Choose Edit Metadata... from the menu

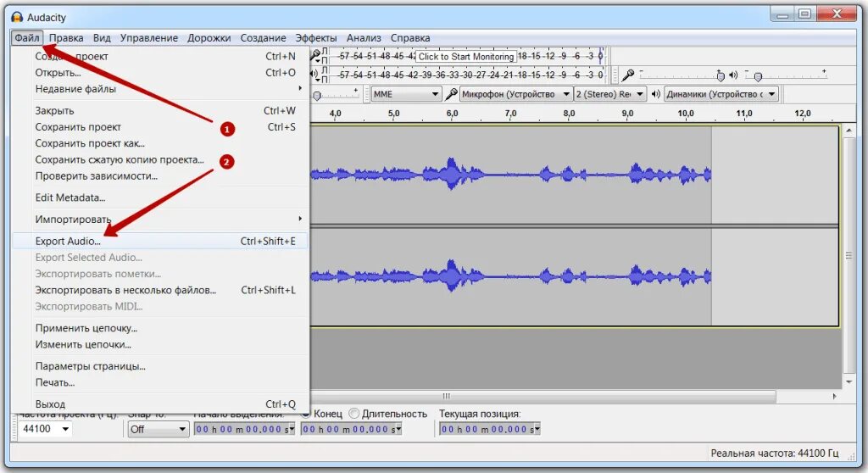click(x=160, y=198)
